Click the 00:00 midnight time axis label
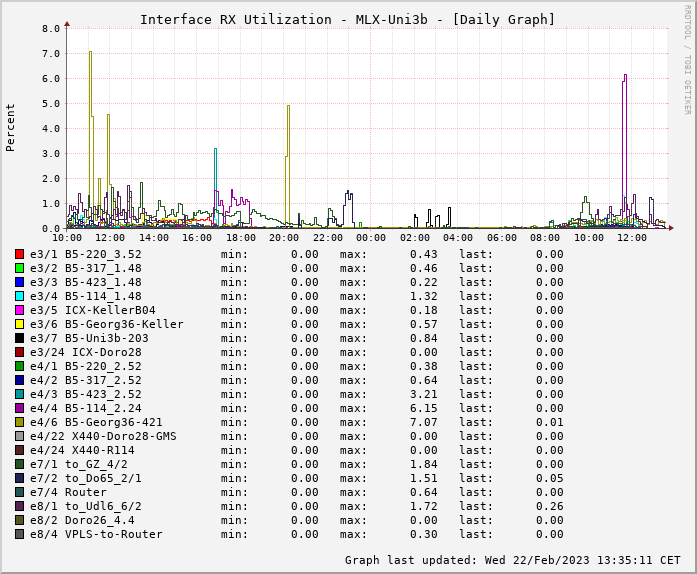This screenshot has width=697, height=574. coord(371,238)
